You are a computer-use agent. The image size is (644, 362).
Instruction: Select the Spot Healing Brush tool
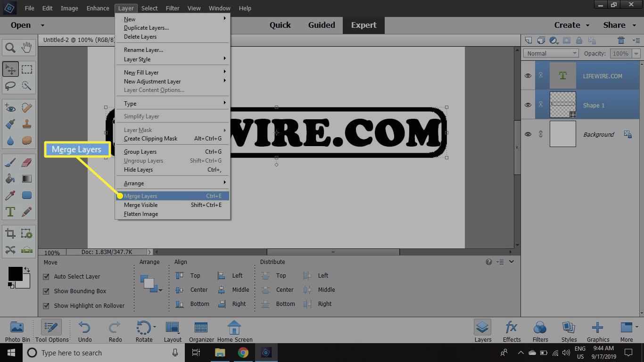pyautogui.click(x=27, y=108)
